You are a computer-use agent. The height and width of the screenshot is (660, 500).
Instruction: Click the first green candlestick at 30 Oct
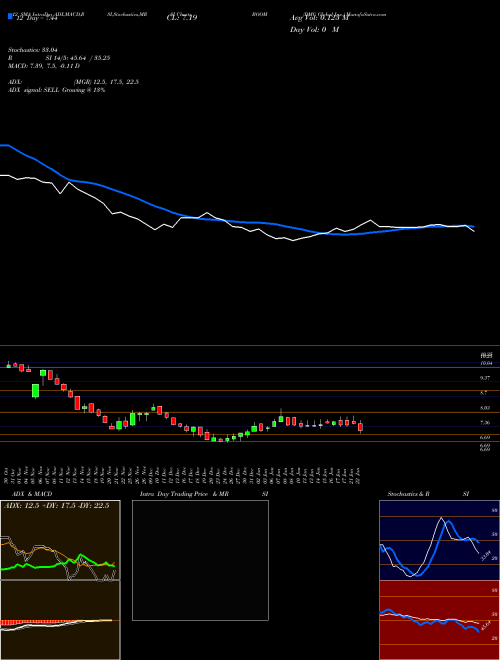click(8, 365)
